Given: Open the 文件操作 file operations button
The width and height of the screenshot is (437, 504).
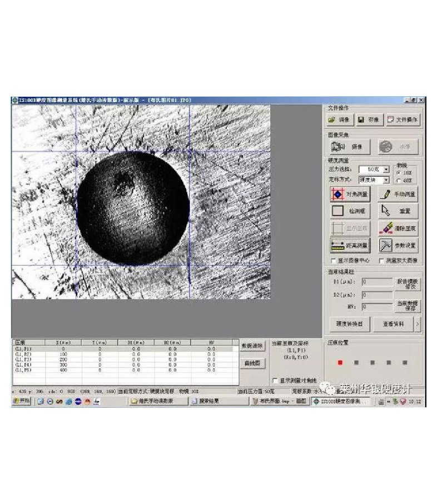Looking at the screenshot, I should coord(403,120).
